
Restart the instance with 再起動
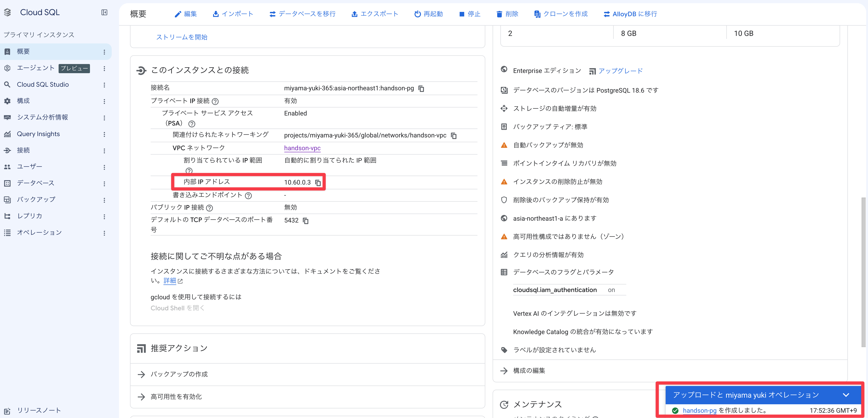tap(429, 14)
